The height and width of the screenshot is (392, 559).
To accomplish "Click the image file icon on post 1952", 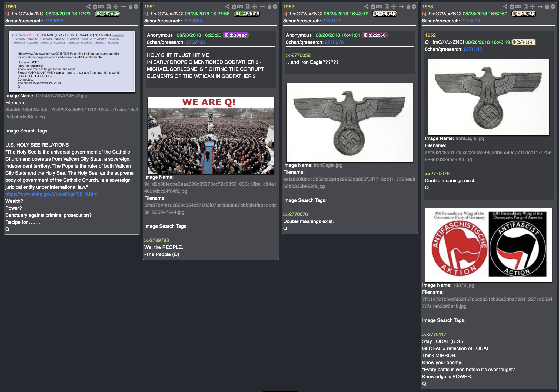I will (x=387, y=6).
